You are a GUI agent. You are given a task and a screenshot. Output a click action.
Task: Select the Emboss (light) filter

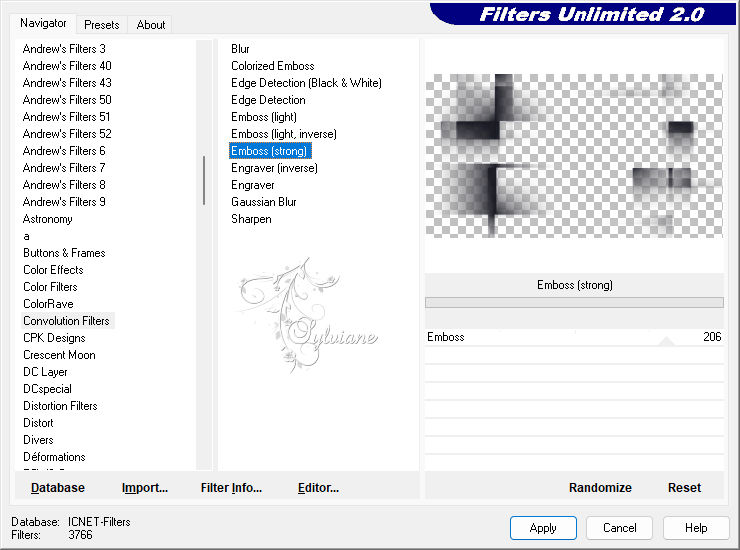264,117
